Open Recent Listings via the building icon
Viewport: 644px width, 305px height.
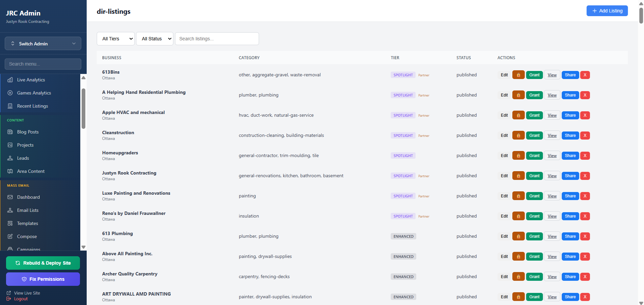[11, 106]
